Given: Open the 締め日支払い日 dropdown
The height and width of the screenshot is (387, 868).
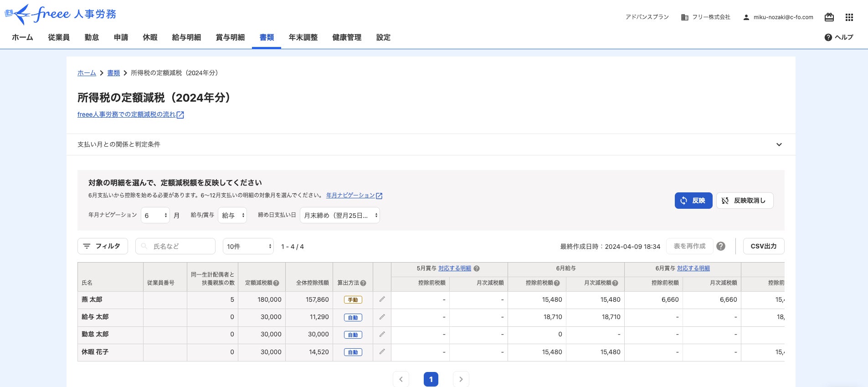Looking at the screenshot, I should coord(340,216).
